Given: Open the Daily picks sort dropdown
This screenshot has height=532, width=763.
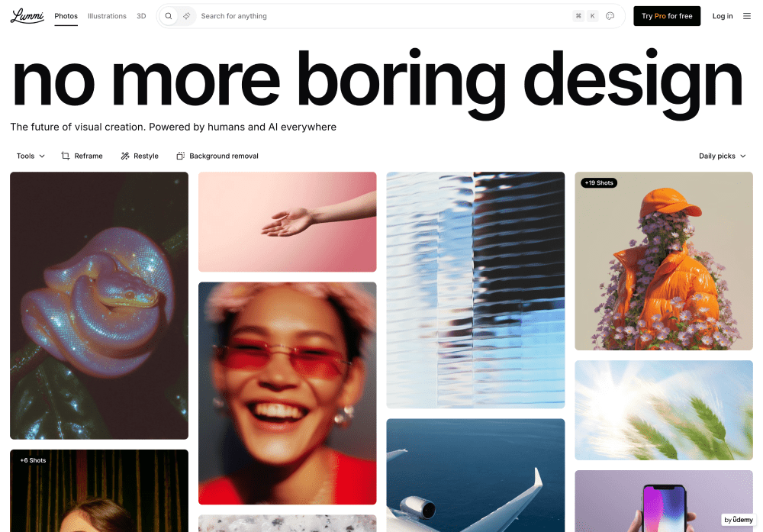Looking at the screenshot, I should coord(722,156).
